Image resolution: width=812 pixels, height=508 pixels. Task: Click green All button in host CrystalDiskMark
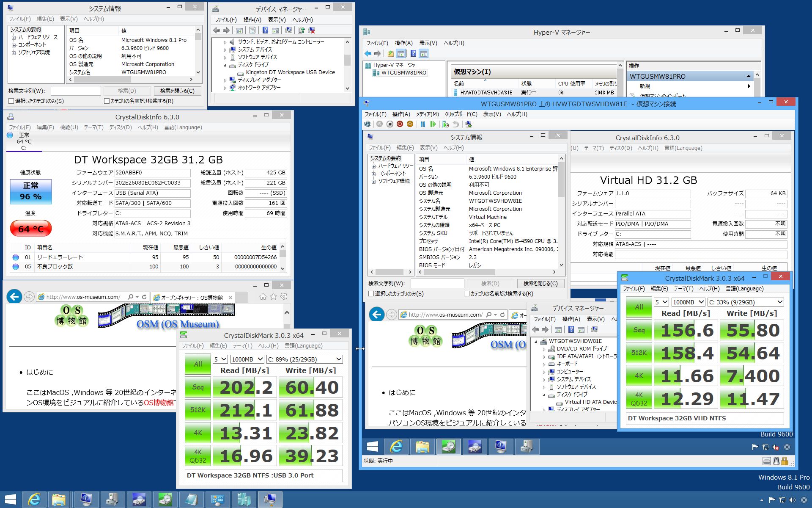pyautogui.click(x=198, y=364)
